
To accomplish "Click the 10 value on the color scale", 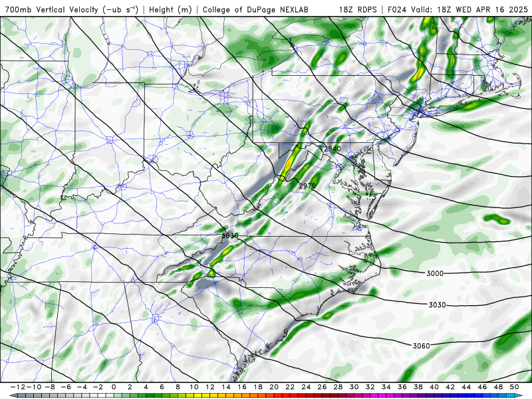I will (x=194, y=387).
